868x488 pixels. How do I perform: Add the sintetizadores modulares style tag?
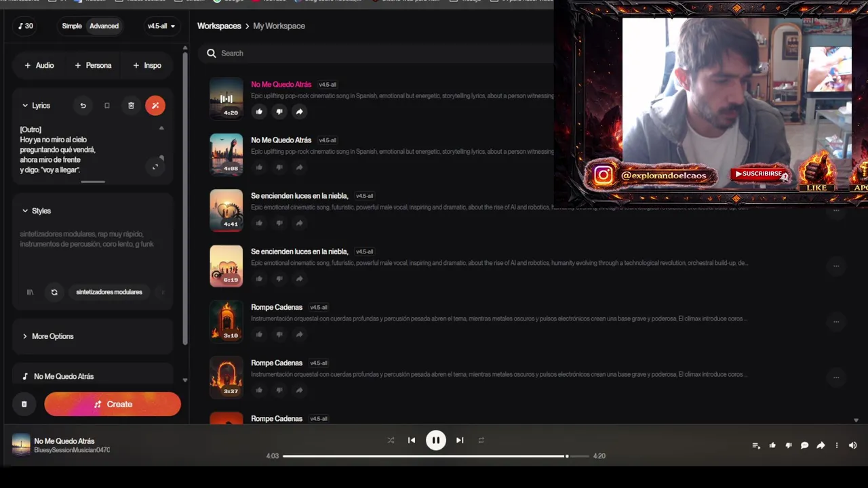point(109,292)
